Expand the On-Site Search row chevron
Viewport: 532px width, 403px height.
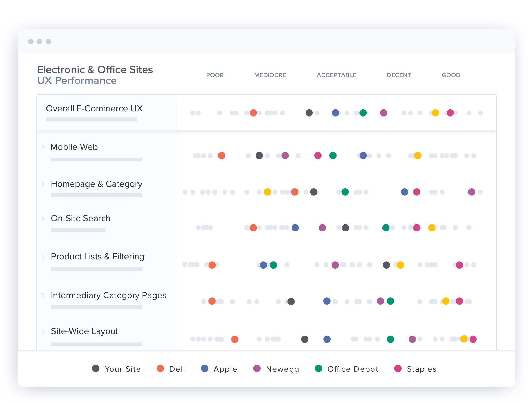point(43,219)
